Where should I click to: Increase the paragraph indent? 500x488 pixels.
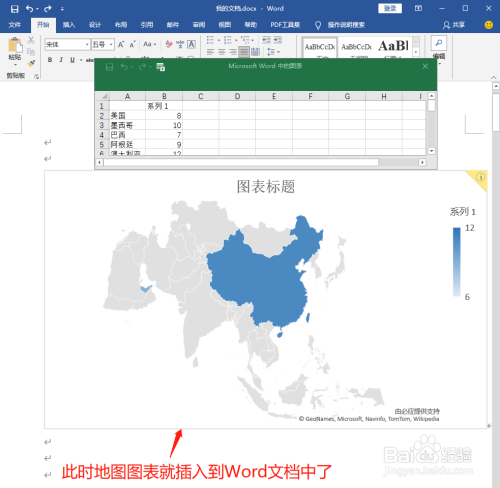coord(278,40)
